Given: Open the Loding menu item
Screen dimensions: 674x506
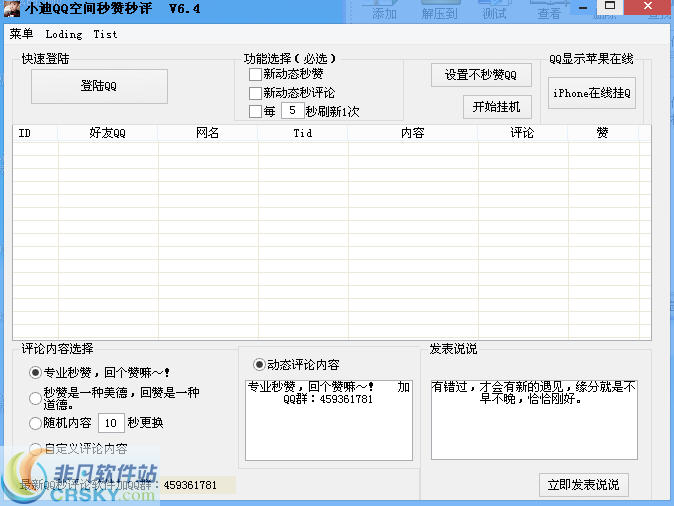Looking at the screenshot, I should (64, 34).
